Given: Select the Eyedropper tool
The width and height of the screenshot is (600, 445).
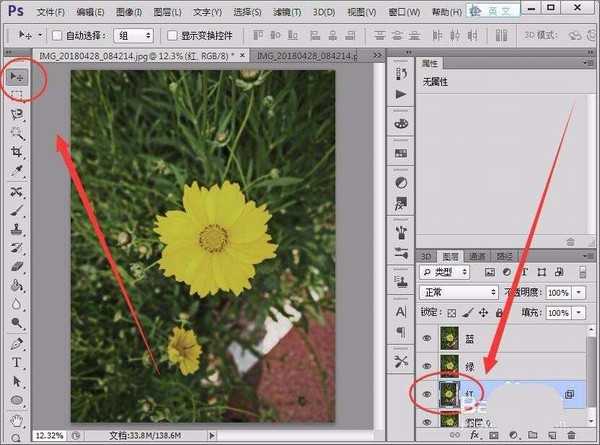Looking at the screenshot, I should [17, 171].
